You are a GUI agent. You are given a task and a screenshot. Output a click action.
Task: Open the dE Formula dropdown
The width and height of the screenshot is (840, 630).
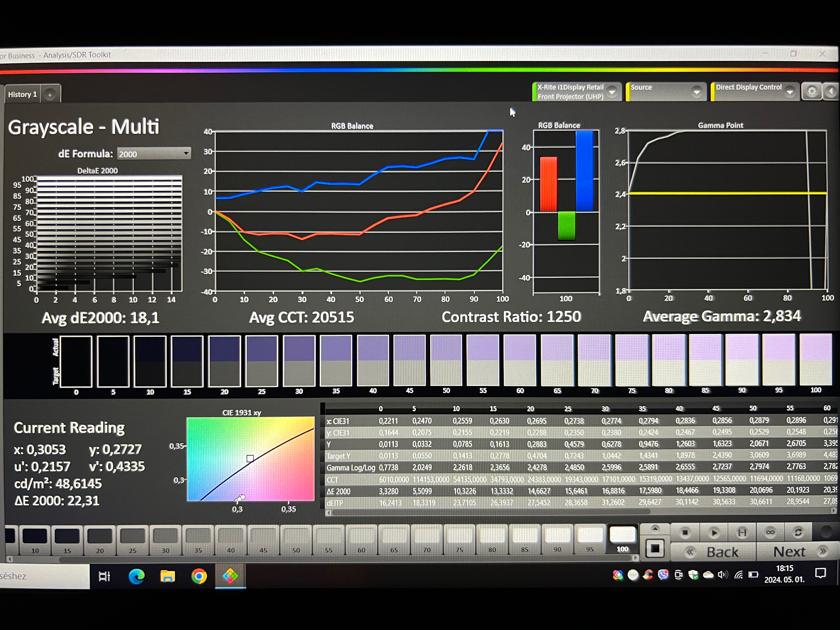click(154, 154)
